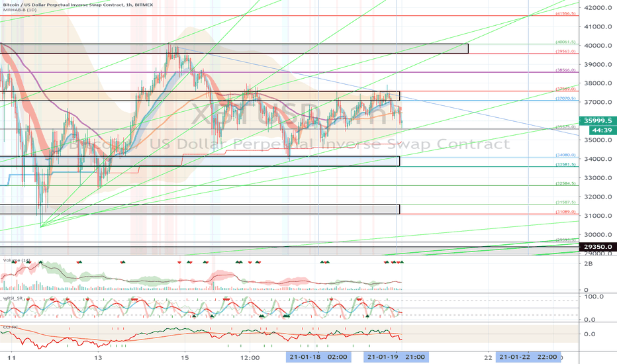Click the 42000.0 price axis label
617x364 pixels.
(x=598, y=7)
